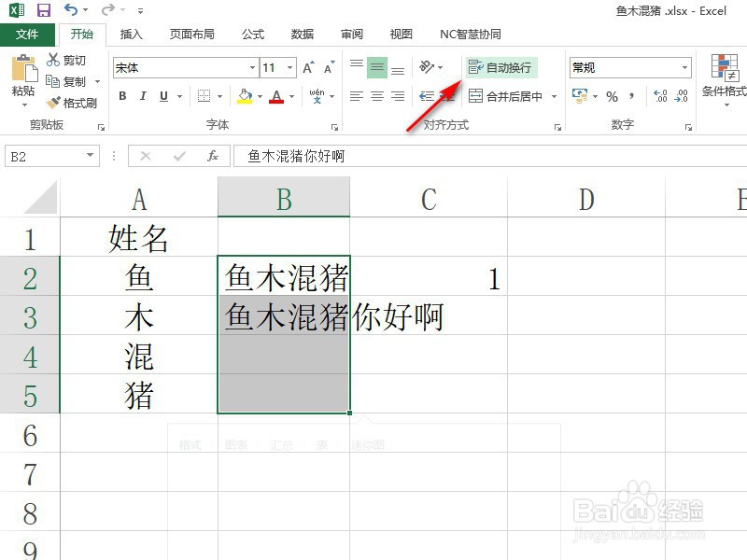The height and width of the screenshot is (560, 747).
Task: Toggle italic formatting
Action: [142, 93]
